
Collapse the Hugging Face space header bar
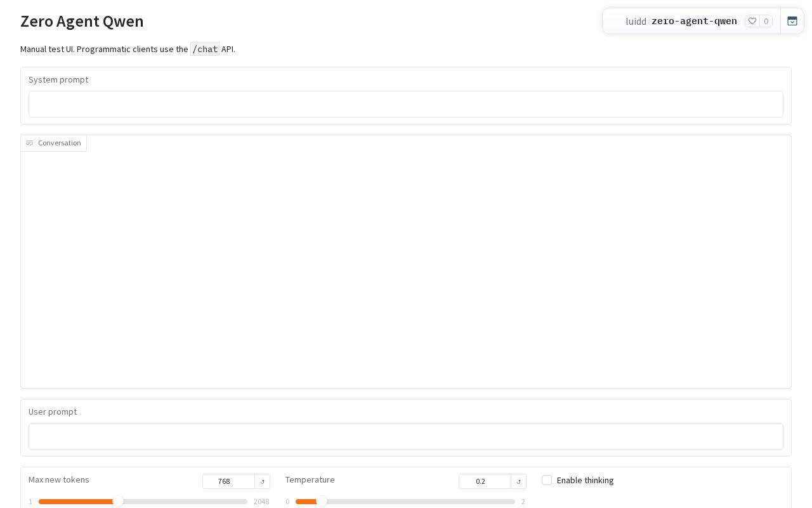[x=792, y=21]
